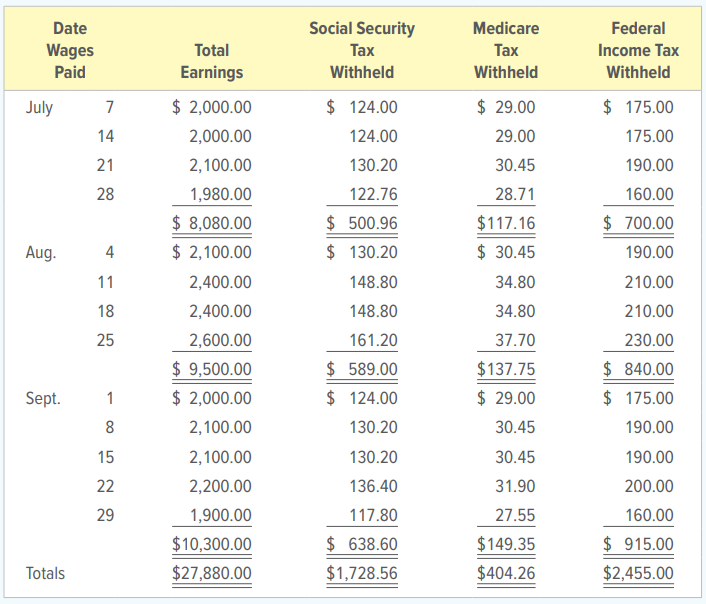Select July subtotal $8,080.00
Viewport: 706px width, 604px height.
point(212,223)
